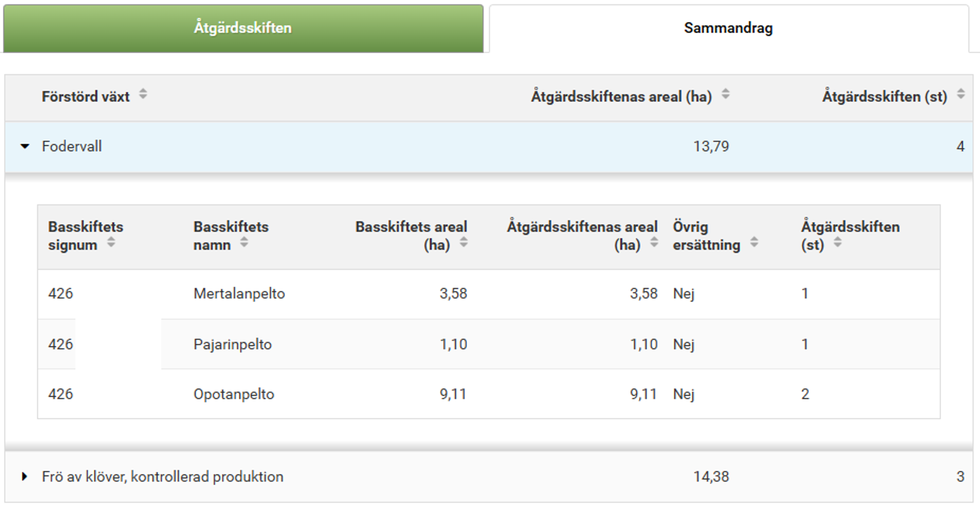980x506 pixels.
Task: Sort main table by Åtgärdsskiften (st) icon
Action: pyautogui.click(x=961, y=94)
